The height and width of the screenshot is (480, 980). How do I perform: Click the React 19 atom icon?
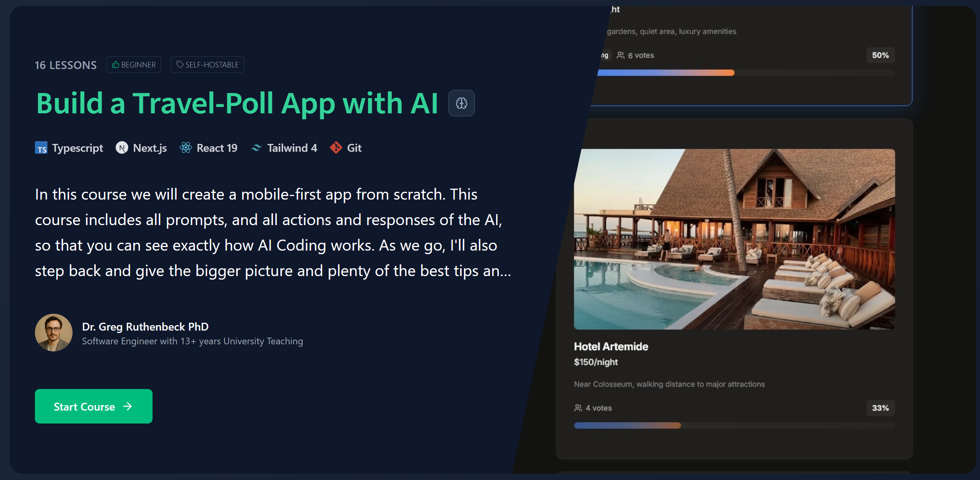pyautogui.click(x=186, y=148)
